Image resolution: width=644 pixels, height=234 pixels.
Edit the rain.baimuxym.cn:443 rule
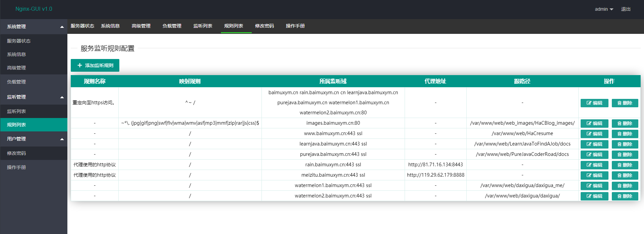(x=594, y=165)
